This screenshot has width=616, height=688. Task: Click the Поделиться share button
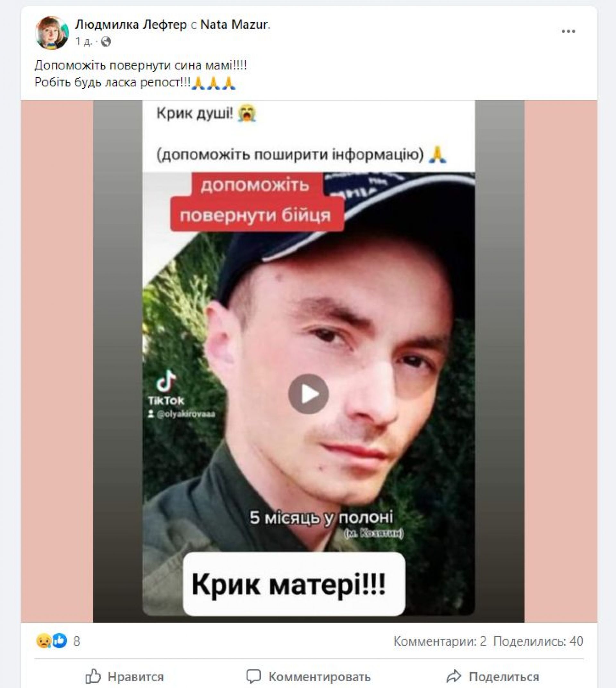click(x=492, y=676)
